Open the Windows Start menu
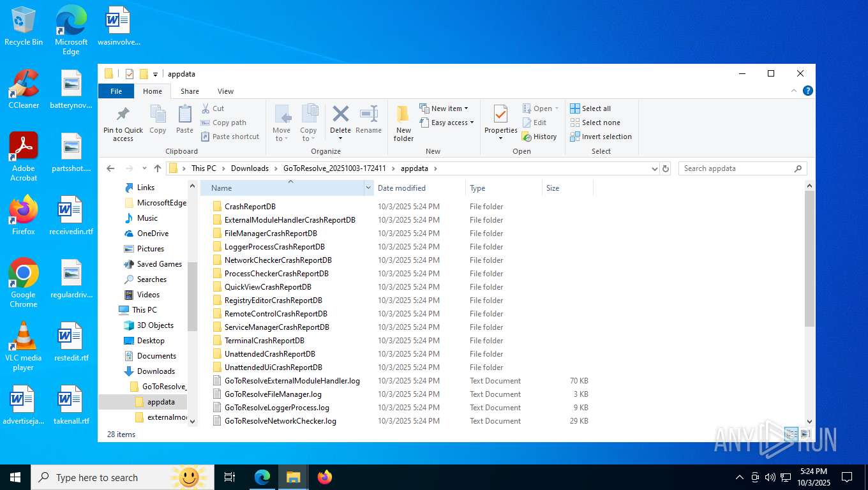868x490 pixels. point(15,477)
